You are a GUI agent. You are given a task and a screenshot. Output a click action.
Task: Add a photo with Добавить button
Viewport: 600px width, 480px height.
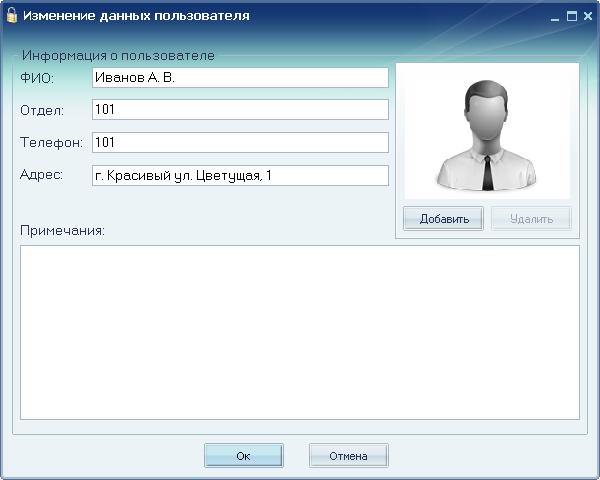[443, 219]
